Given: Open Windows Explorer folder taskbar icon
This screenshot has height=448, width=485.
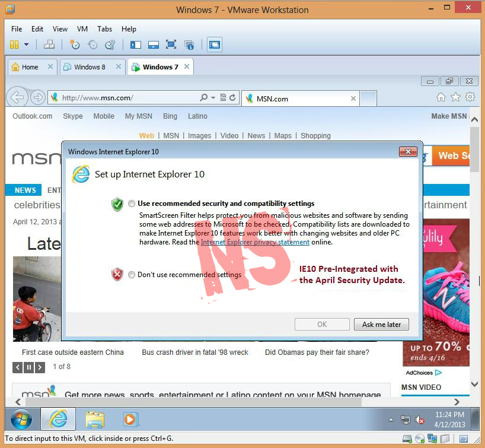Looking at the screenshot, I should [95, 420].
